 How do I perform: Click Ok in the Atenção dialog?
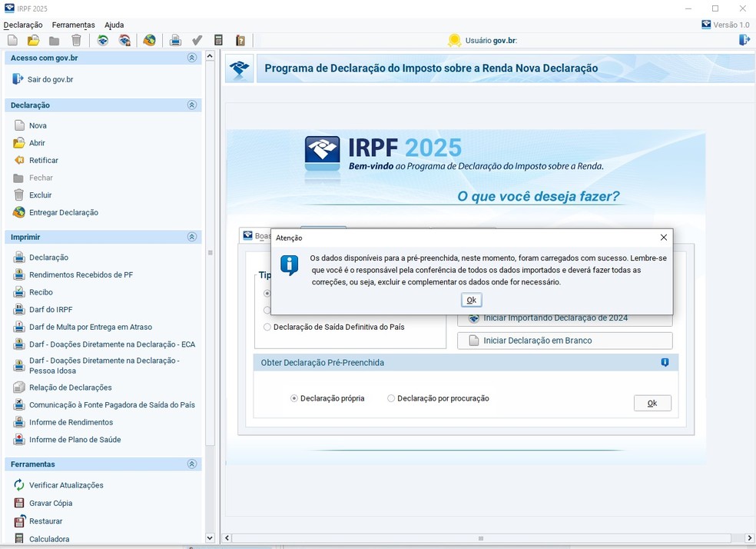point(471,300)
